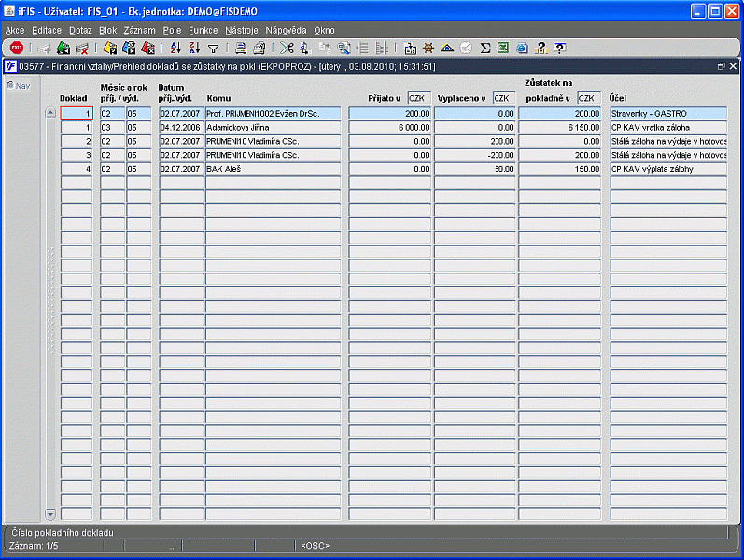Click the delete record icon with red X
This screenshot has width=744, height=560.
pyautogui.click(x=81, y=48)
